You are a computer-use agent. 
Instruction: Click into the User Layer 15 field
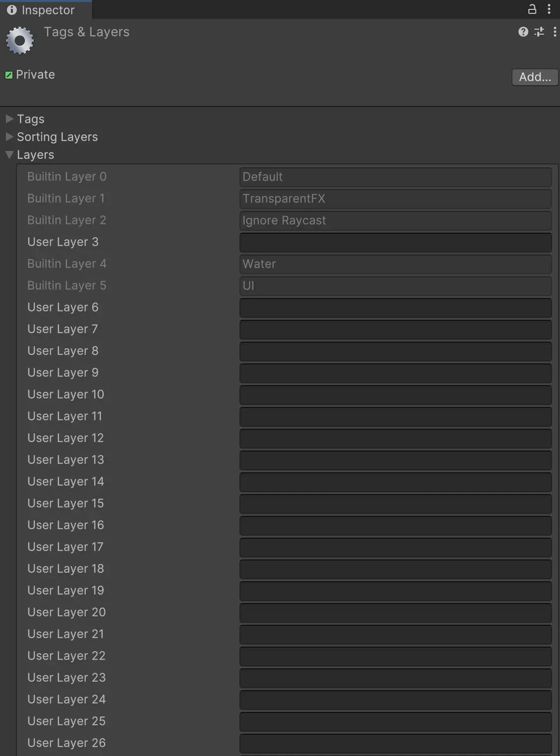(395, 504)
